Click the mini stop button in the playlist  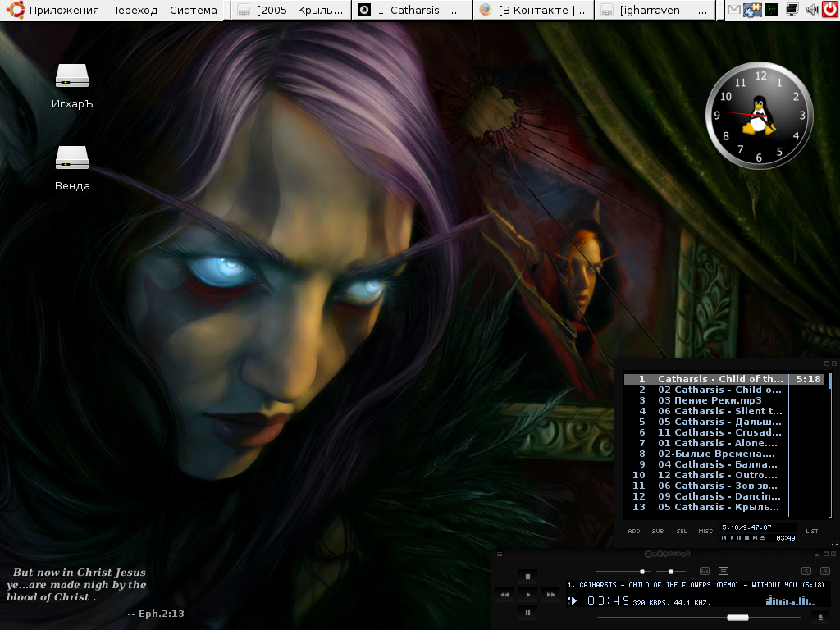[x=746, y=538]
